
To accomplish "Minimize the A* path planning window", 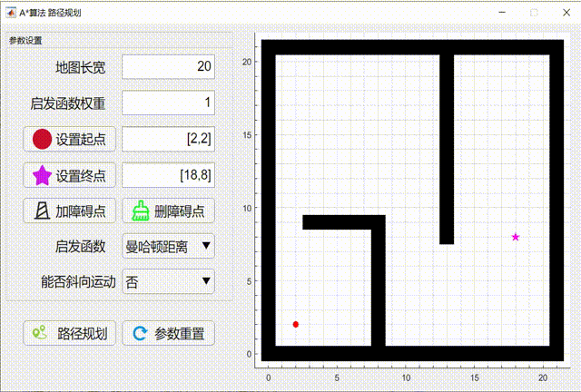I will coord(502,13).
